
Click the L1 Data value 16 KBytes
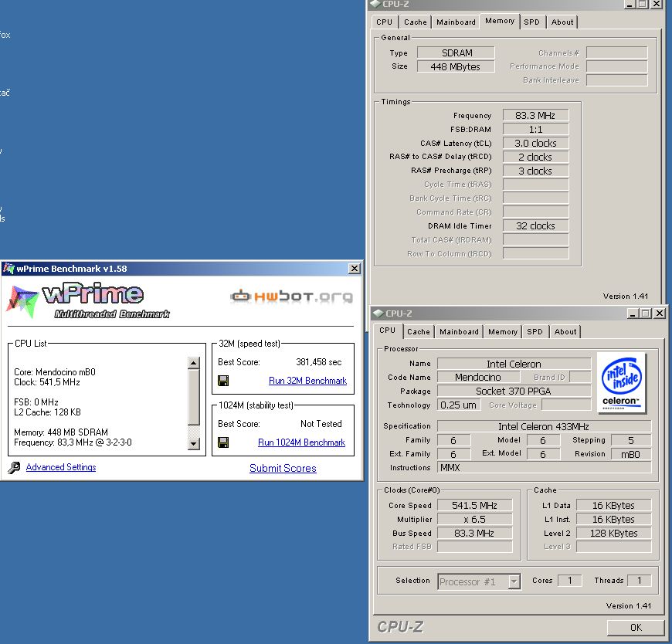(614, 505)
